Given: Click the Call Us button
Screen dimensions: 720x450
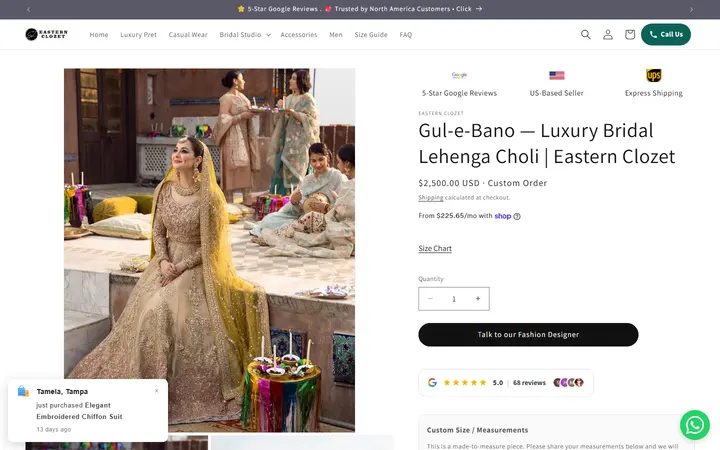Looking at the screenshot, I should click(x=666, y=34).
